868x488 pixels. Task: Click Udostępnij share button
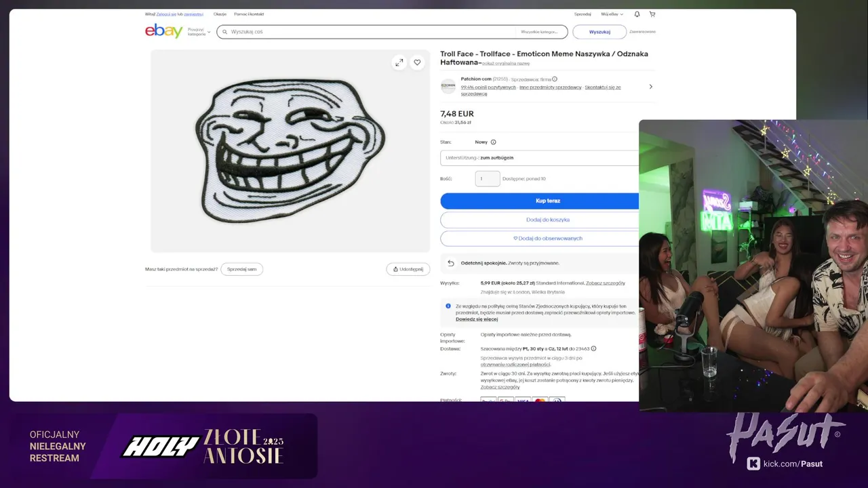pos(408,269)
